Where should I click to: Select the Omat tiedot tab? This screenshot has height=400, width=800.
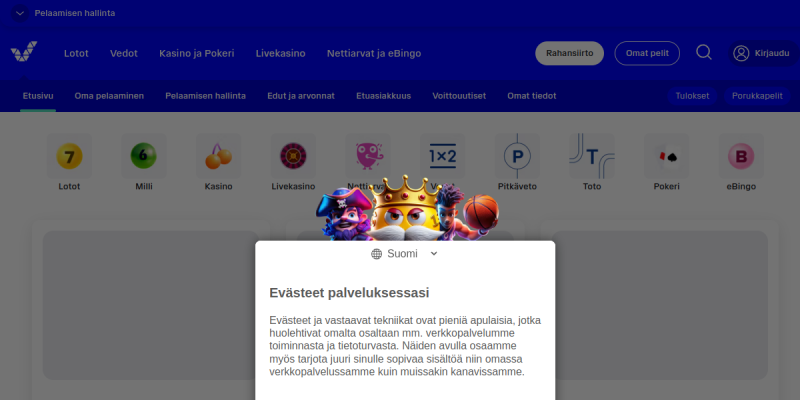pyautogui.click(x=532, y=96)
